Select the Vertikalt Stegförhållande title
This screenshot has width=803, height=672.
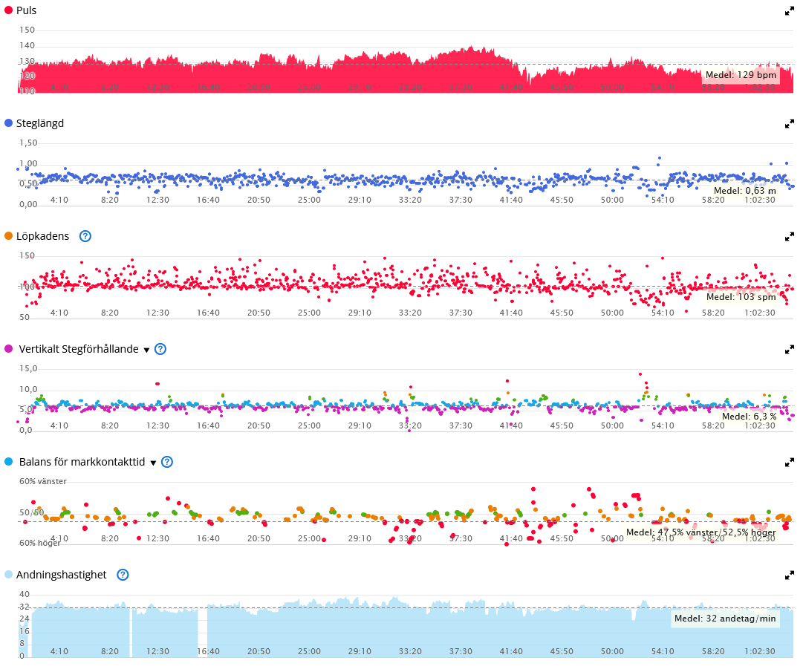click(x=79, y=349)
